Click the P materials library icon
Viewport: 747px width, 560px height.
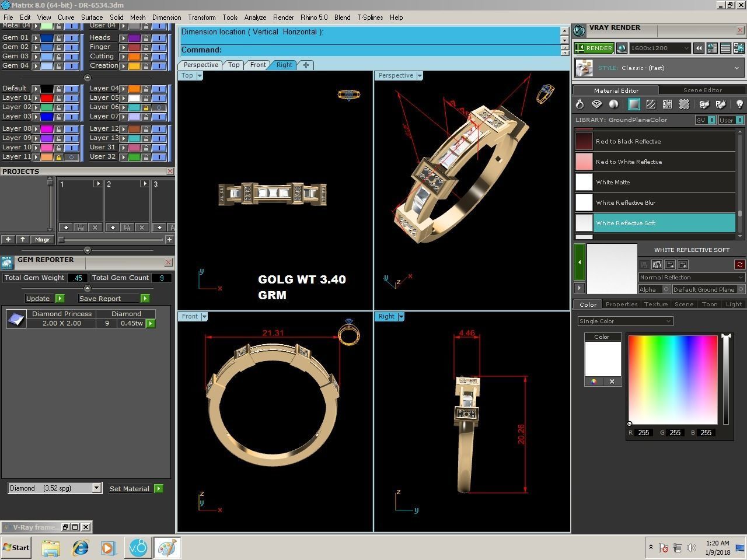tap(721, 104)
